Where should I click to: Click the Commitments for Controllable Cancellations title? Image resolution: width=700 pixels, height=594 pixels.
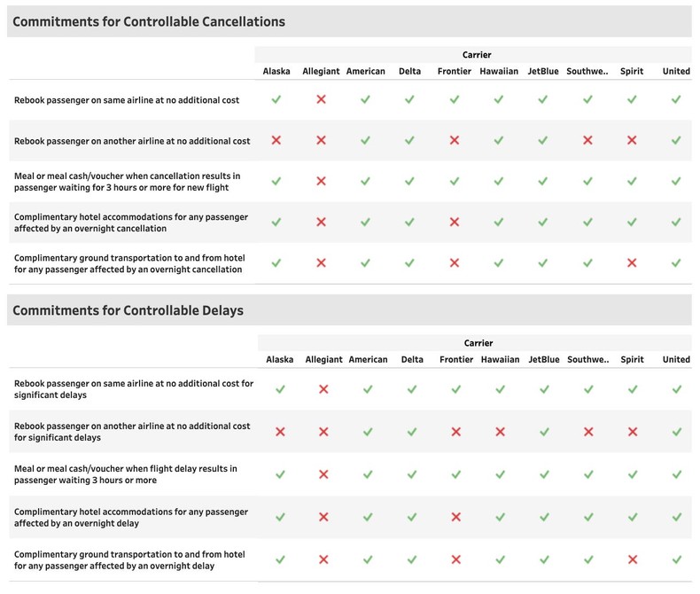pos(149,21)
